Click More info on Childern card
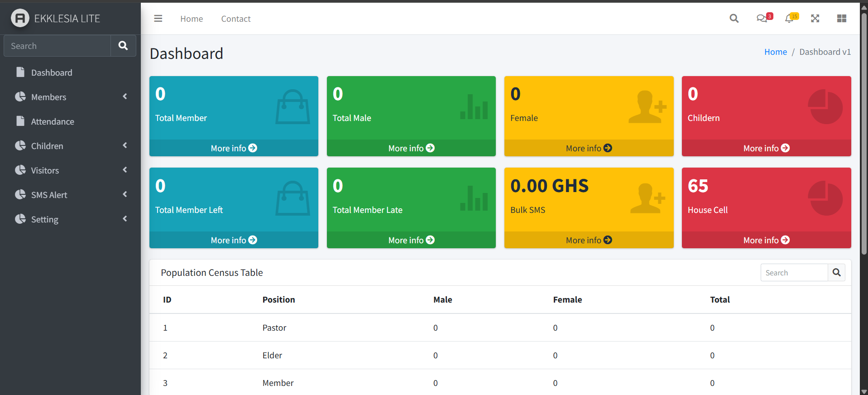 tap(766, 148)
